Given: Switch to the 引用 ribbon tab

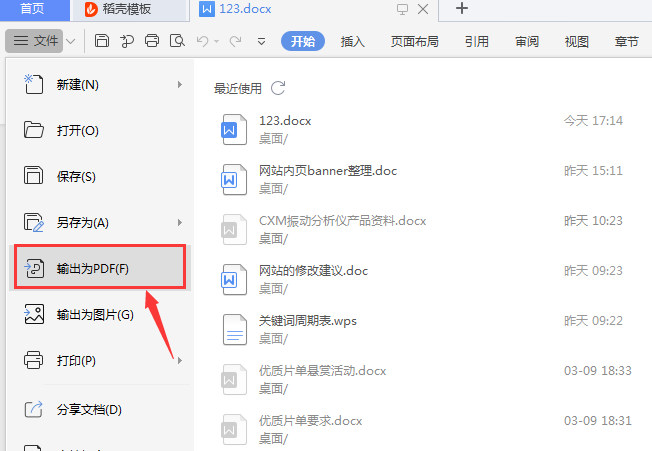Looking at the screenshot, I should click(477, 41).
